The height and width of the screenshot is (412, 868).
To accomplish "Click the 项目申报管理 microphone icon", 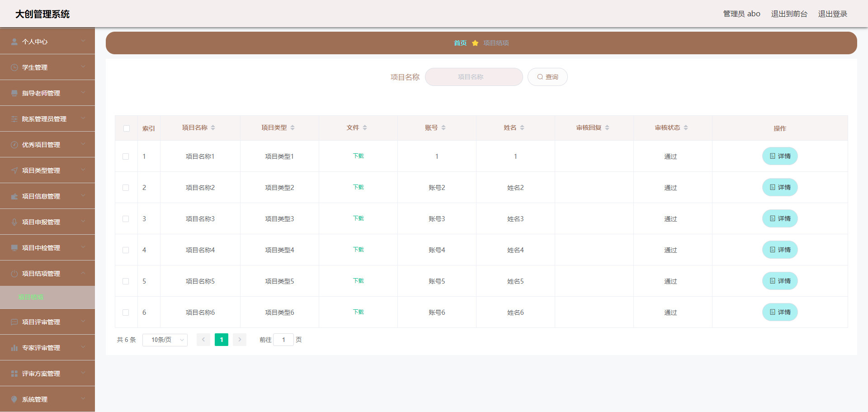I will pos(14,222).
